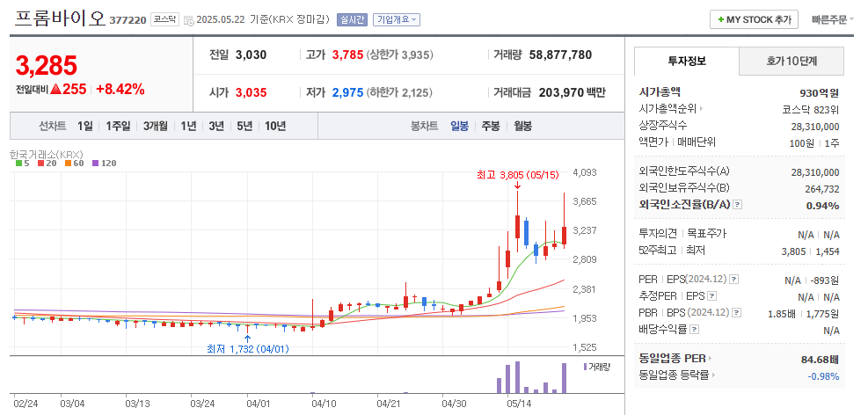The width and height of the screenshot is (868, 415).
Task: Select 1일 line chart period
Action: (x=84, y=126)
